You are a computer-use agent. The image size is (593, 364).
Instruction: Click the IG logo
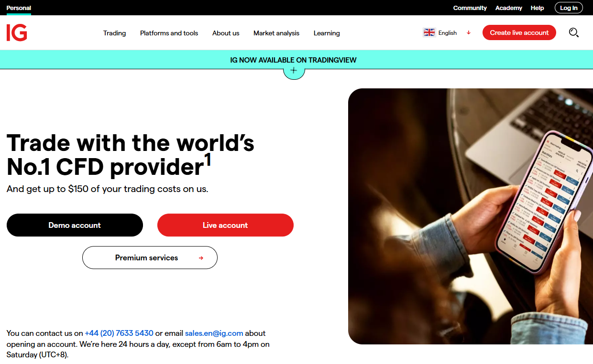coord(17,32)
